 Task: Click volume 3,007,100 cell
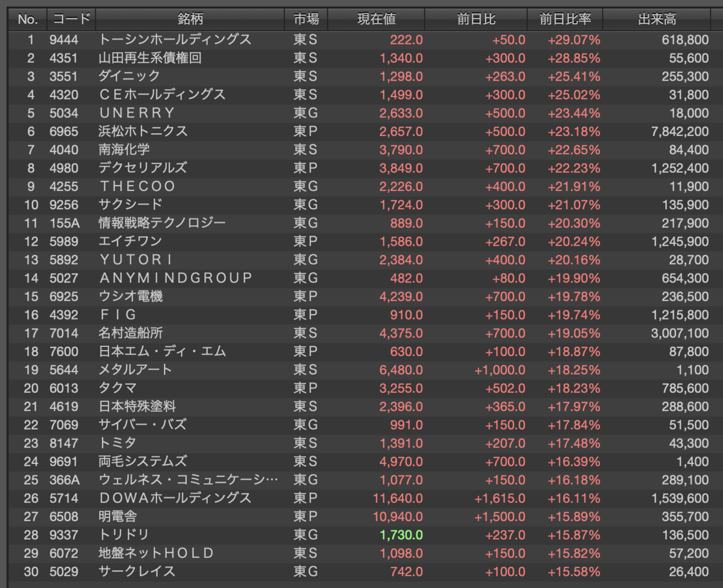[x=680, y=333]
